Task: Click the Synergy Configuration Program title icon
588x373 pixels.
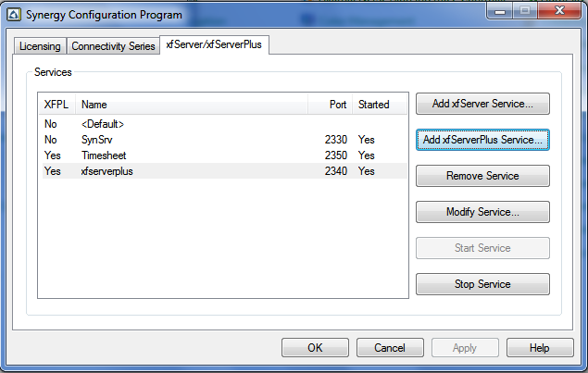Action: pos(14,15)
